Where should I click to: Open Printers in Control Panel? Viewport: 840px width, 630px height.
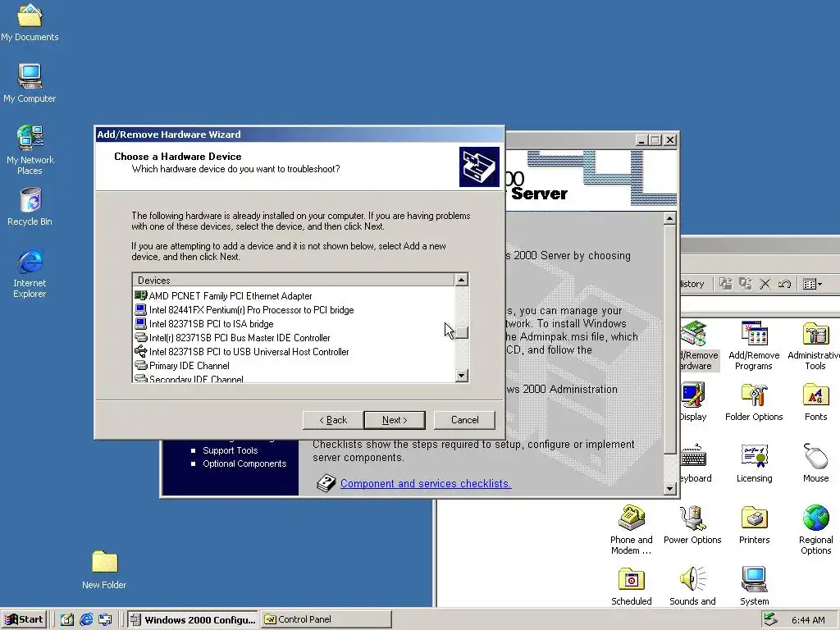coord(755,525)
